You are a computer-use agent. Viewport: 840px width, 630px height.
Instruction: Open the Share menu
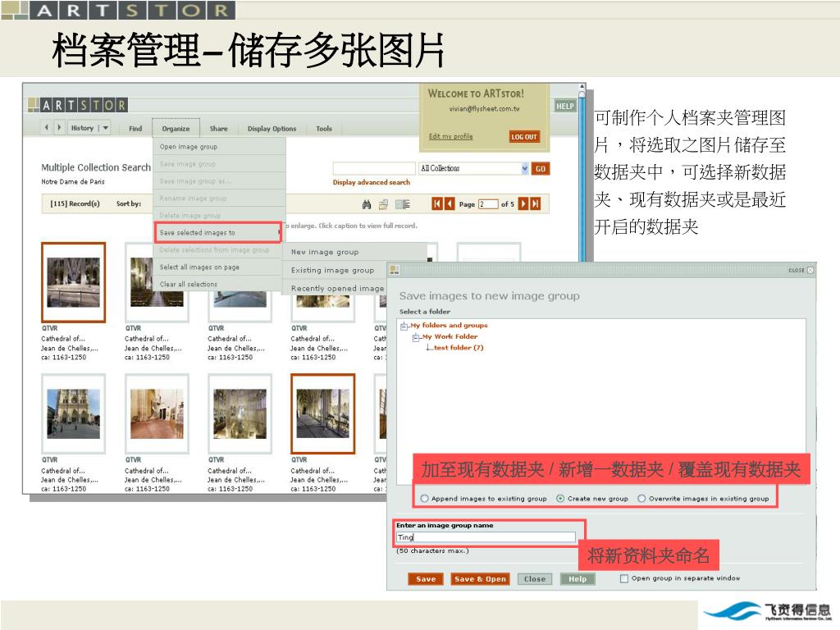[218, 129]
